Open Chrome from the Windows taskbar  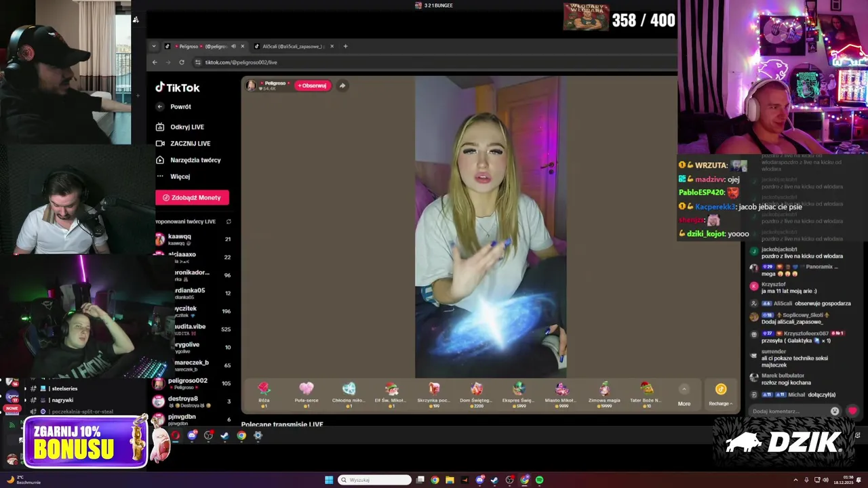point(435,480)
